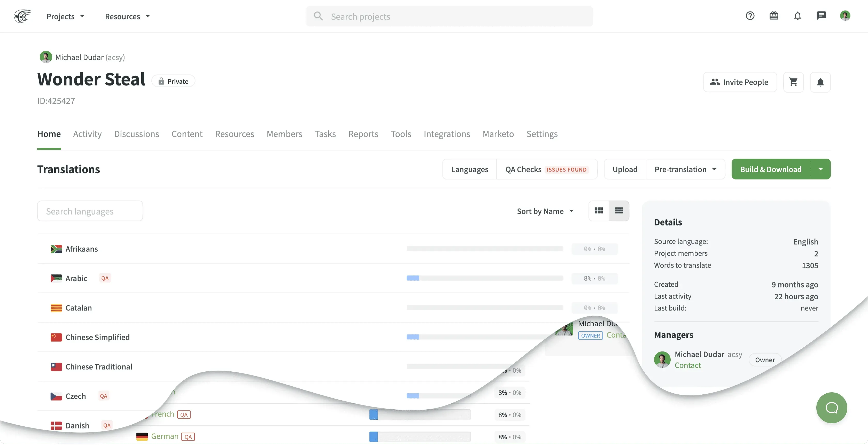Expand the Sort by Name dropdown
Screen dimensions: 868x445
[x=545, y=211]
